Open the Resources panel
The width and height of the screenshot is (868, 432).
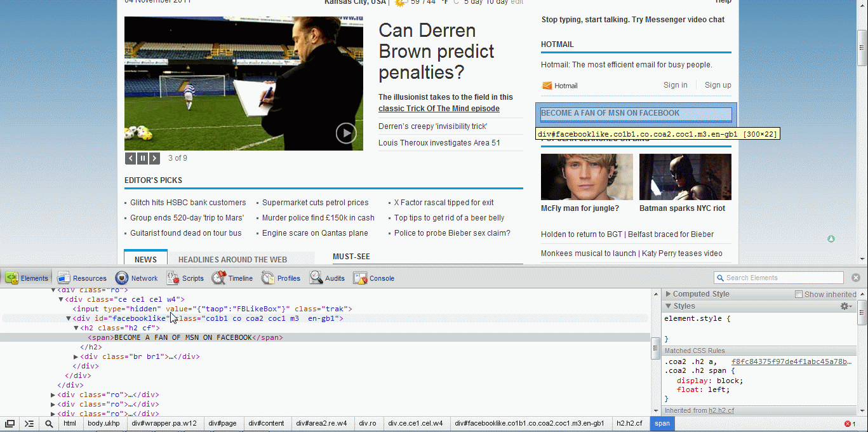[82, 278]
